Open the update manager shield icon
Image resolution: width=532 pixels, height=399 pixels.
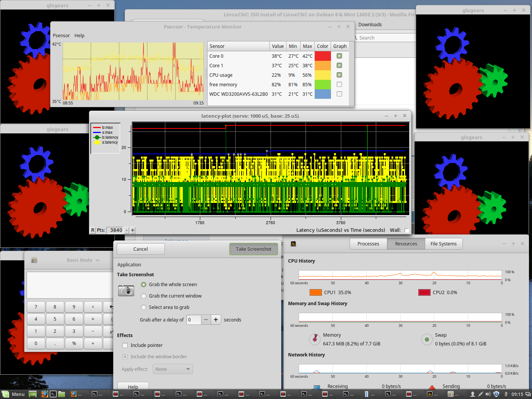(496, 394)
